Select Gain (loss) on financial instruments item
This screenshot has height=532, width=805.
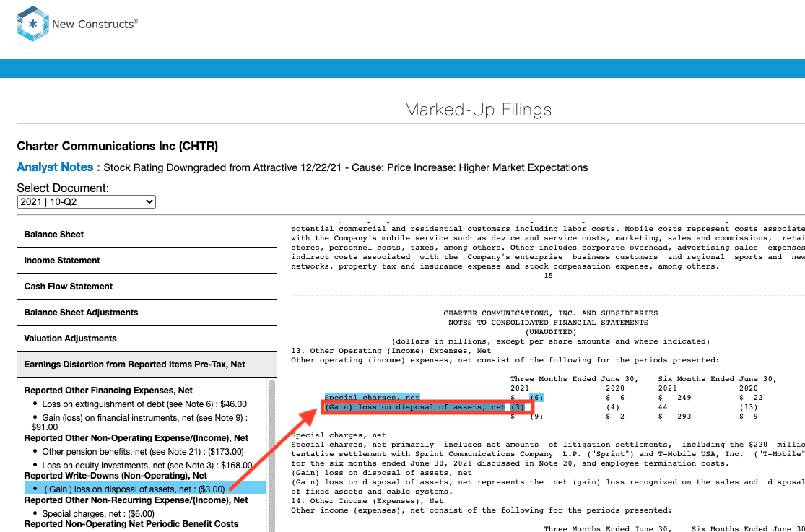click(139, 422)
